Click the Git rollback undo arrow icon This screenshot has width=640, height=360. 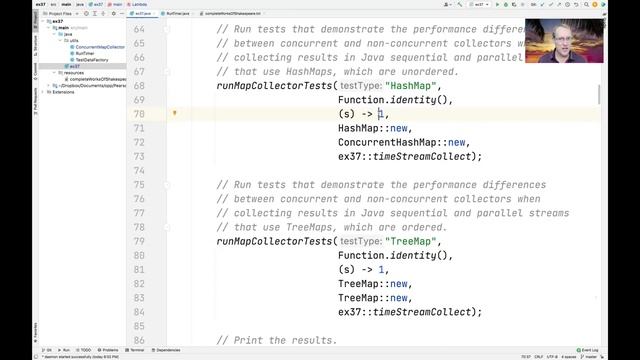(576, 4)
